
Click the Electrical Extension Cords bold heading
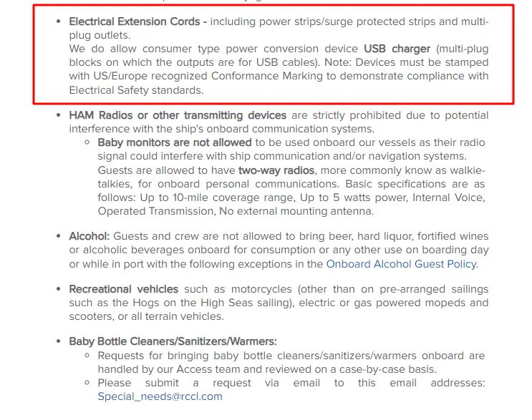pos(137,21)
